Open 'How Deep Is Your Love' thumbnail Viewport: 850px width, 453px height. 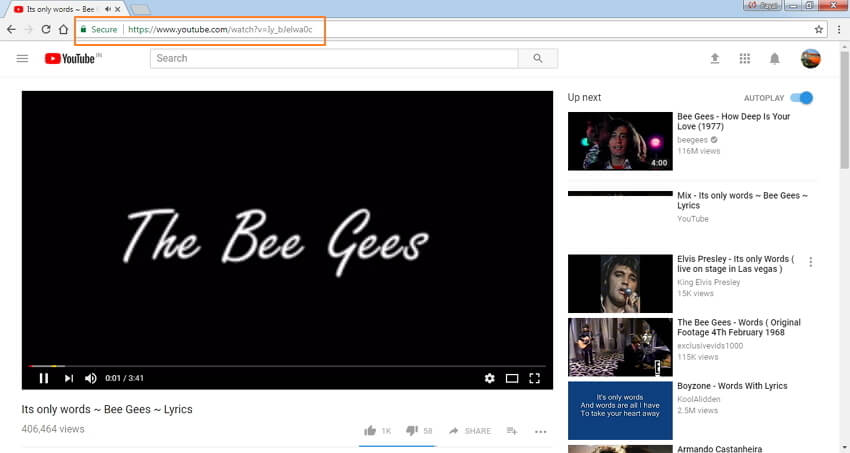(620, 141)
